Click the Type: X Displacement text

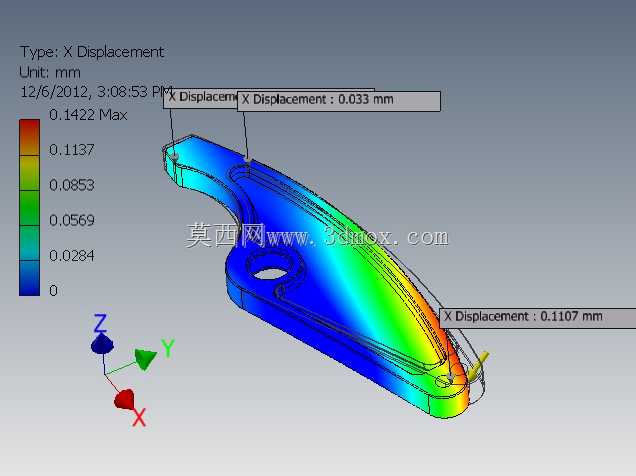[x=92, y=52]
